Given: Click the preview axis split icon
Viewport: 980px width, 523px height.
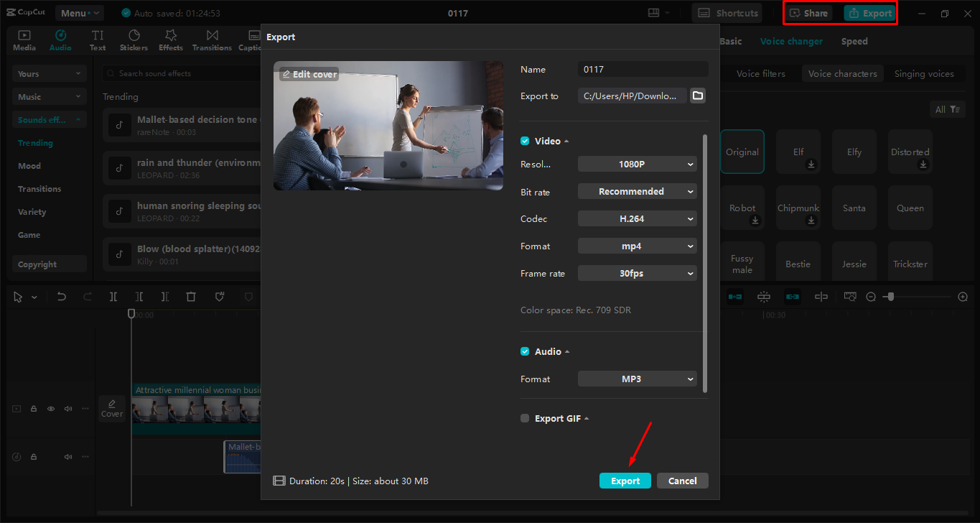Looking at the screenshot, I should tap(821, 297).
